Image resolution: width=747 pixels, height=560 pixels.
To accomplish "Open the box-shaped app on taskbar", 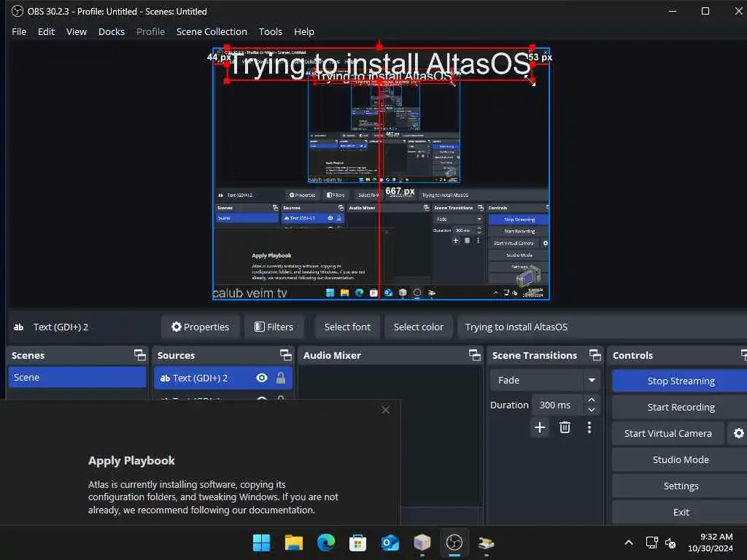I will 422,542.
